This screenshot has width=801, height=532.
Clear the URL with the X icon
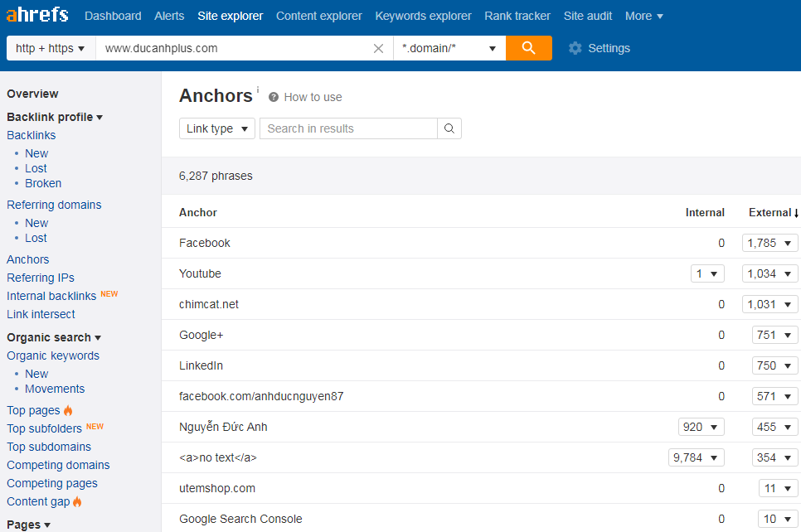(378, 49)
